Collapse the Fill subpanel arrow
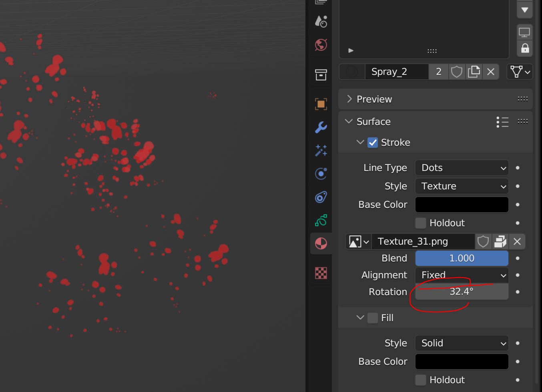 (x=360, y=318)
